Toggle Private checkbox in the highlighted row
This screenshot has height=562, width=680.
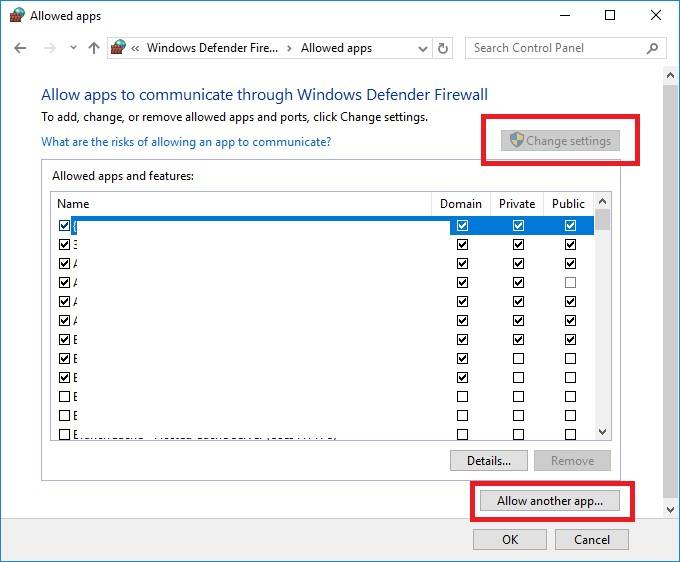[518, 225]
